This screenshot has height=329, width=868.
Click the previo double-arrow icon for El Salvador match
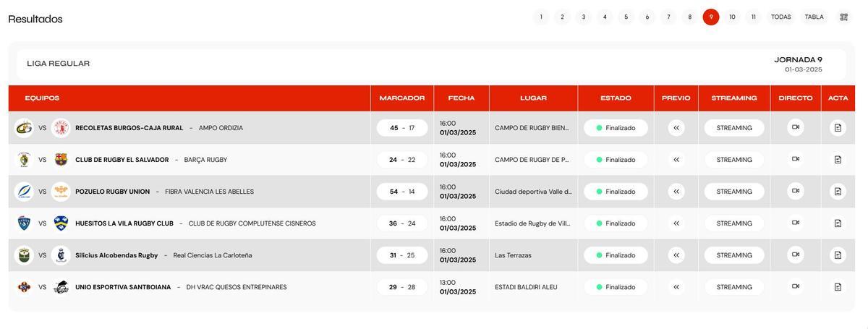tap(676, 160)
